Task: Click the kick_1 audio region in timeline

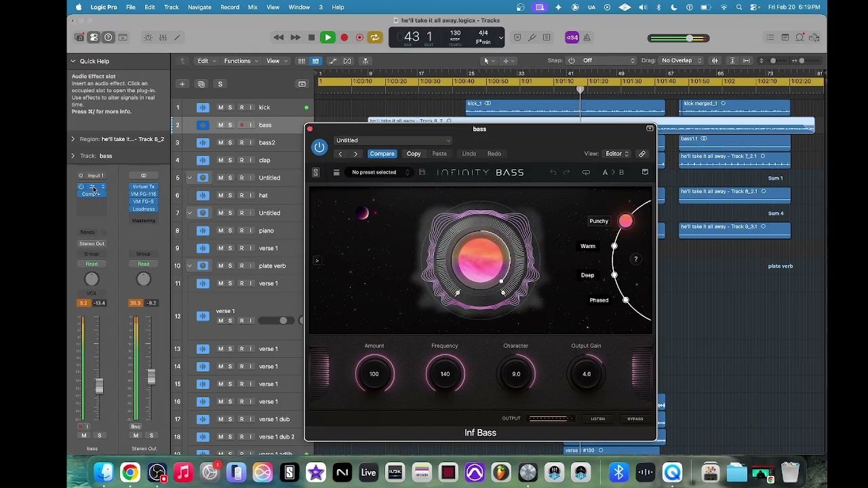Action: click(565, 107)
